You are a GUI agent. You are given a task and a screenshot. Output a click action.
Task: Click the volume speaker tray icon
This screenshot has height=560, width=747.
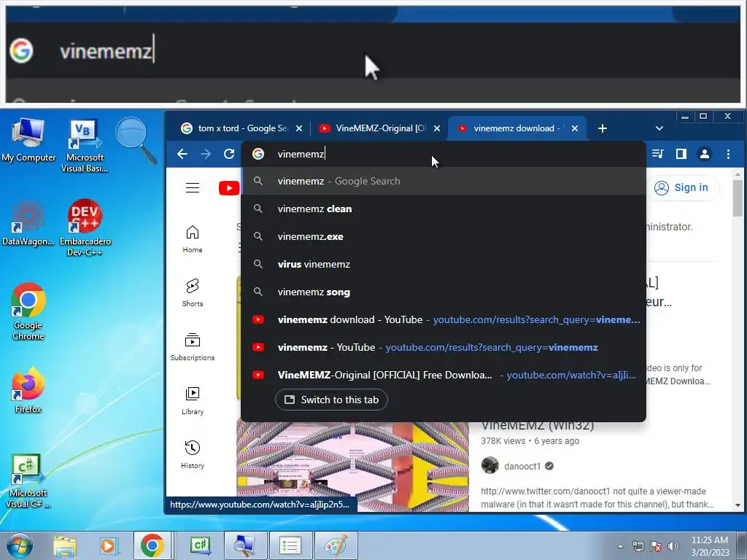[673, 546]
